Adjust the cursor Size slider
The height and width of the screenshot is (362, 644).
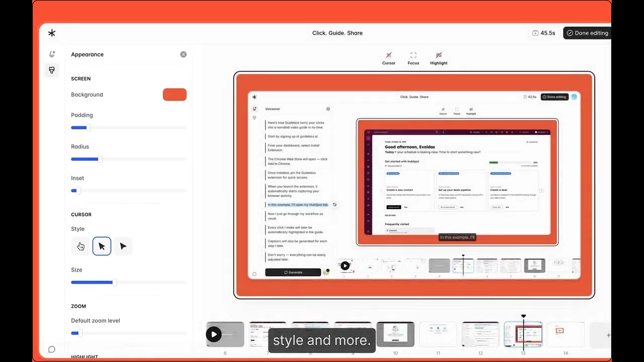click(129, 283)
